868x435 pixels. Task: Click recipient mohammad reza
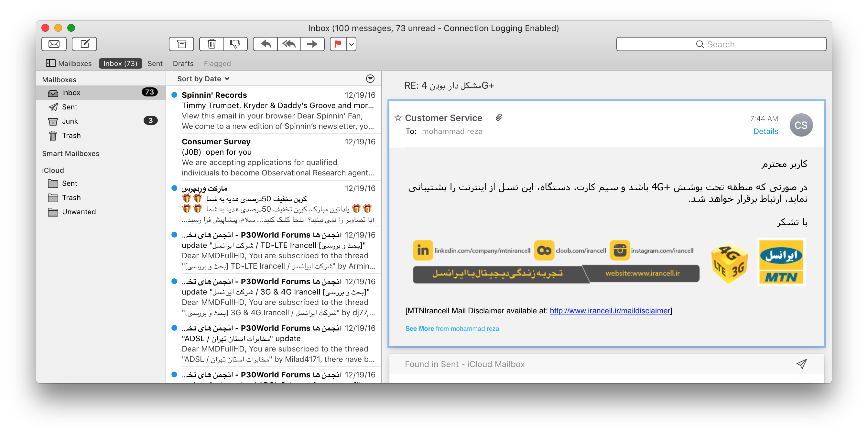452,131
